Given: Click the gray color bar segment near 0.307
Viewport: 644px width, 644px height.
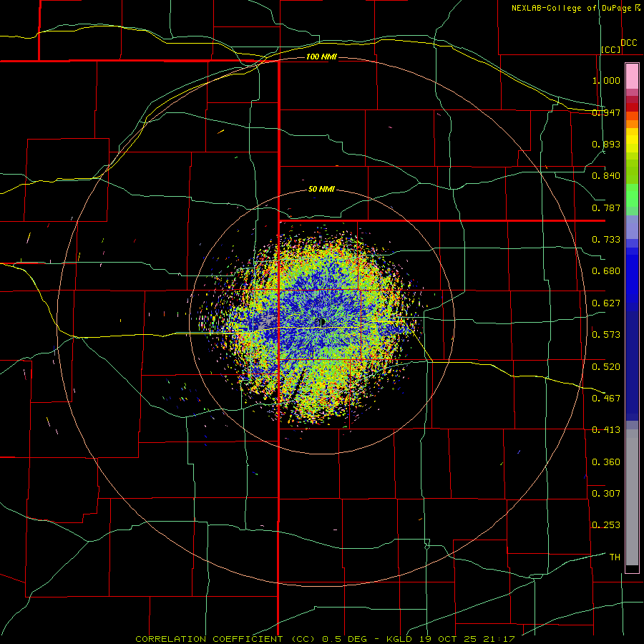Looking at the screenshot, I should pos(632,497).
